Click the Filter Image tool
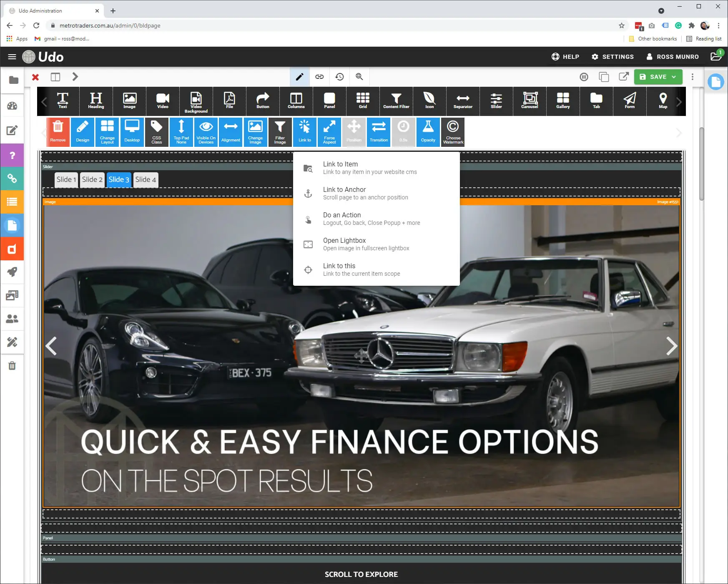The height and width of the screenshot is (584, 728). coord(280,132)
